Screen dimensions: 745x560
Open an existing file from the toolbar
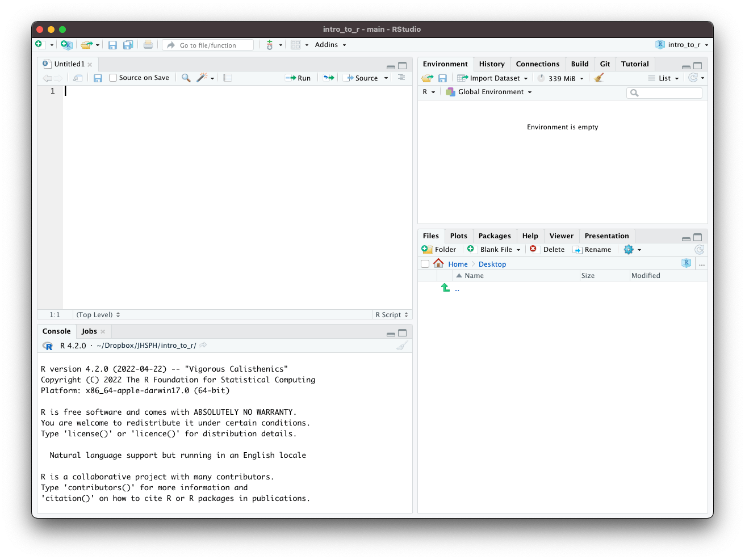click(86, 44)
